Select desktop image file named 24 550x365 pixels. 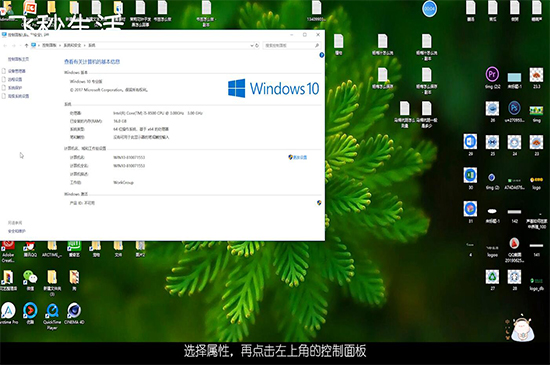[515, 145]
